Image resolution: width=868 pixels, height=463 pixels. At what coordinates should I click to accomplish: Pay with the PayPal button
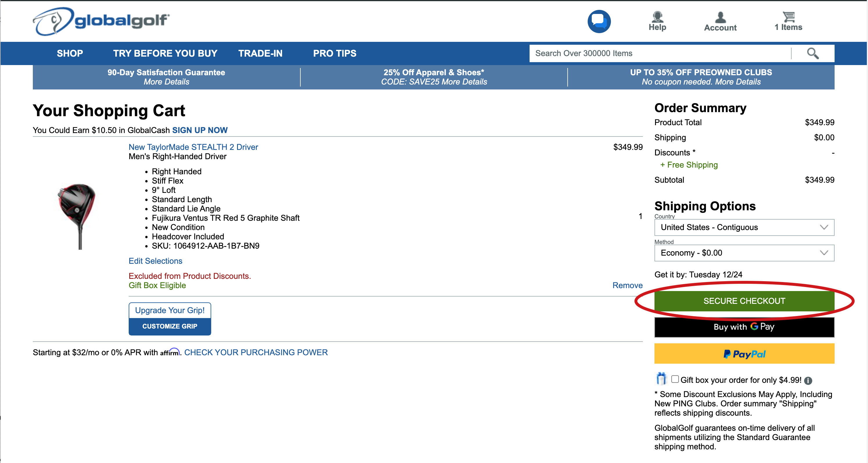[744, 353]
